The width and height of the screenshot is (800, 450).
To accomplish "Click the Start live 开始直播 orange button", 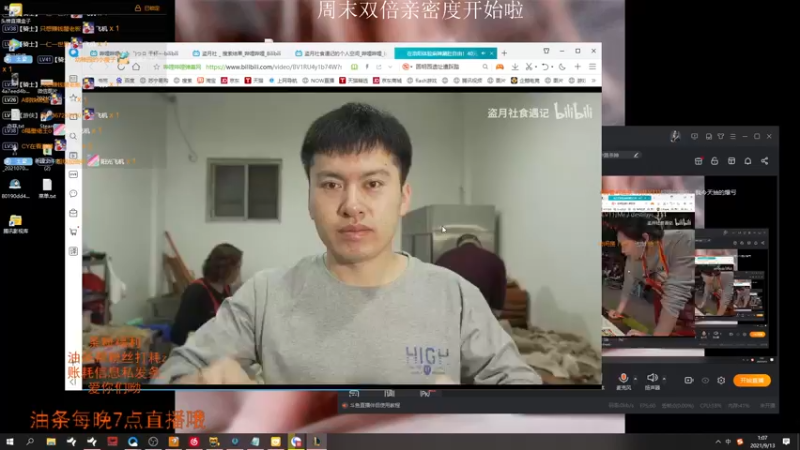I will pyautogui.click(x=752, y=380).
